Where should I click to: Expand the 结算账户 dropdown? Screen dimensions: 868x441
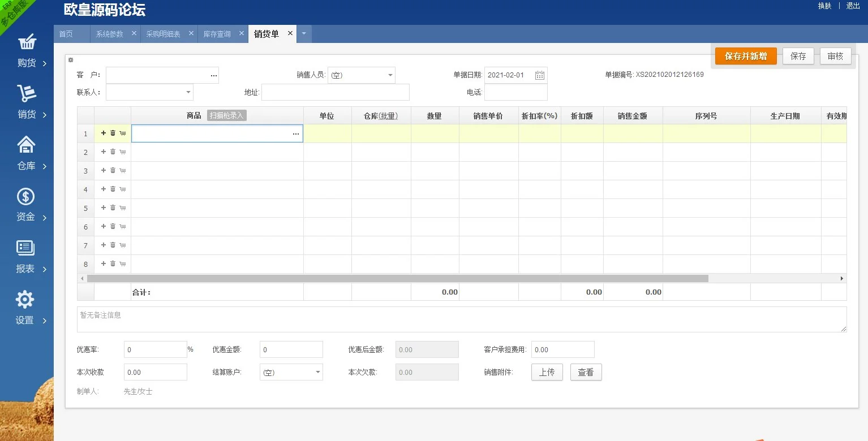317,372
